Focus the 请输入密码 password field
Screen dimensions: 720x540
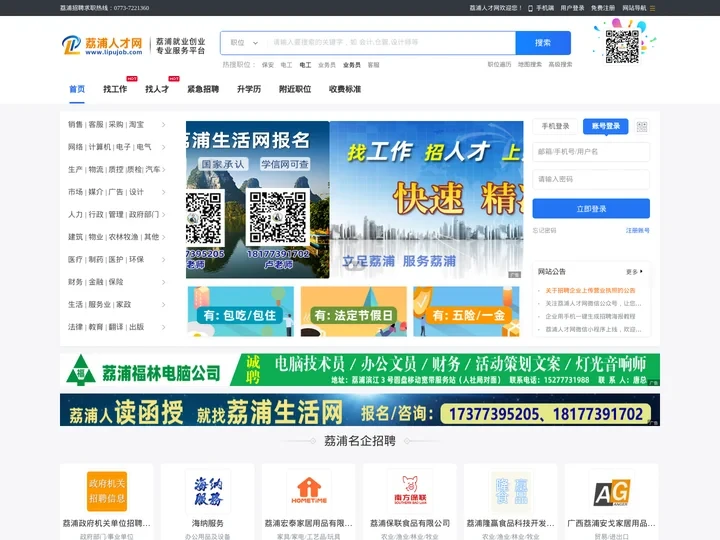pos(591,179)
